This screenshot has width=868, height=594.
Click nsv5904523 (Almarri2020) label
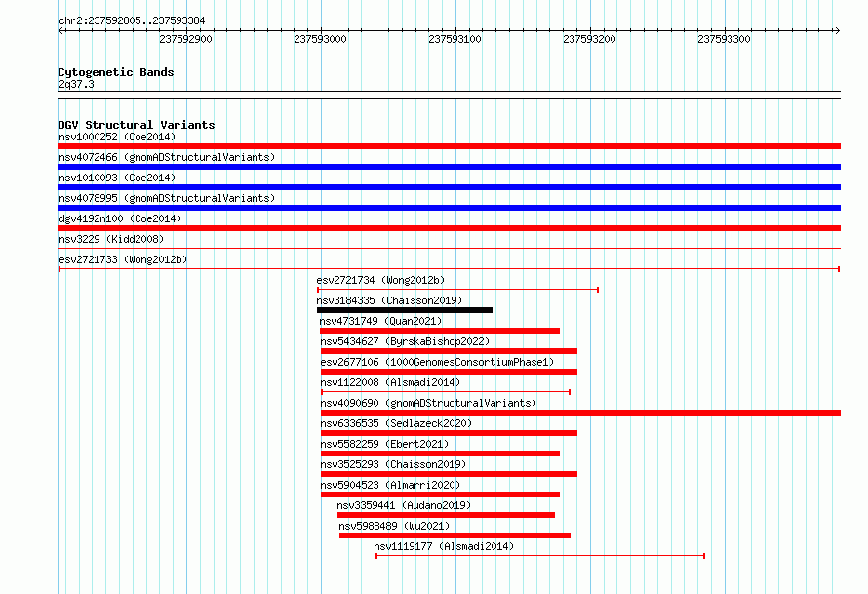(x=390, y=485)
